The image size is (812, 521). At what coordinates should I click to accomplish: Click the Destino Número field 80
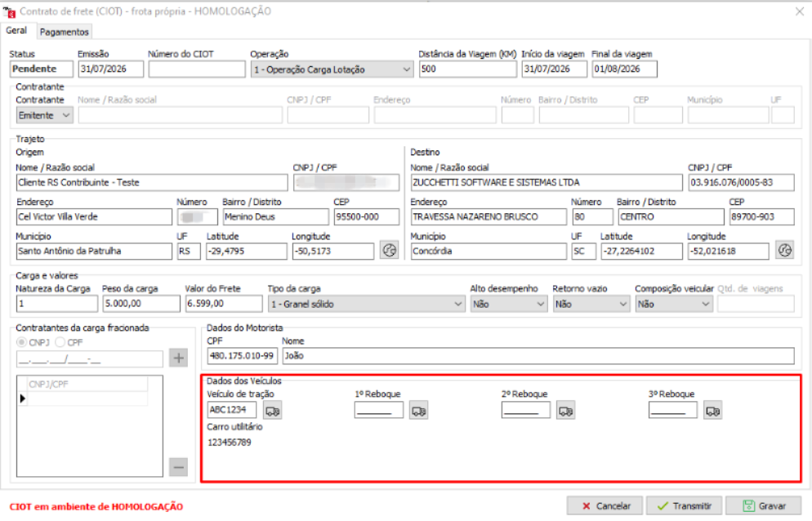coord(592,216)
